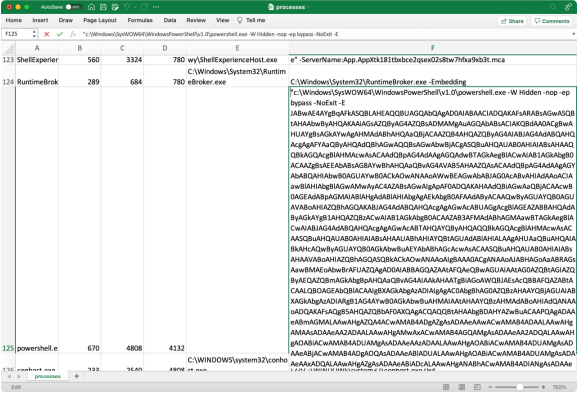Confirm entry with green checkmark
The height and width of the screenshot is (398, 583).
click(59, 34)
